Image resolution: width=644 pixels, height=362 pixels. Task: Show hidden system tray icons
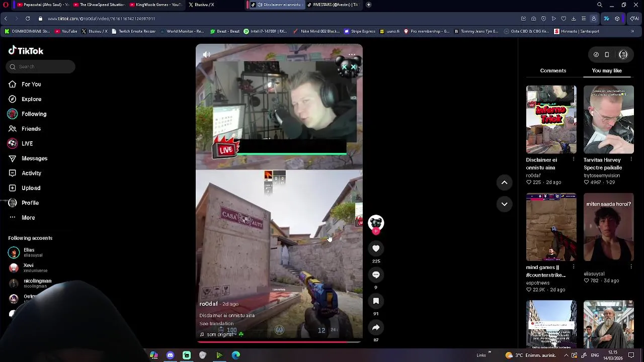coord(566,355)
